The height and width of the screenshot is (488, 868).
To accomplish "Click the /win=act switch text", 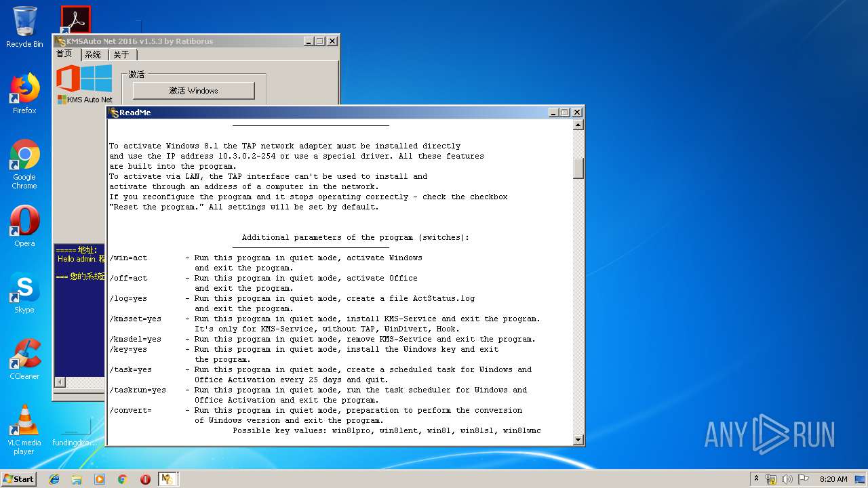I will tap(128, 258).
